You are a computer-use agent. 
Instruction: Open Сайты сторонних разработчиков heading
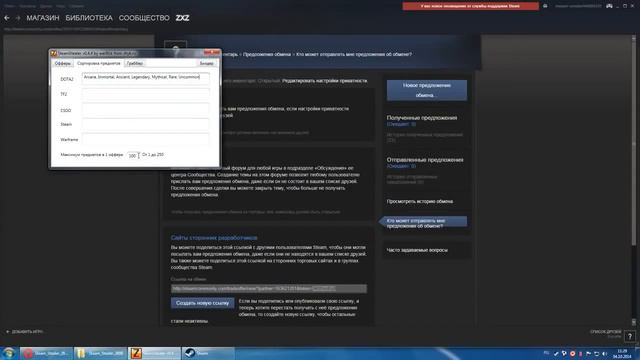click(x=214, y=238)
